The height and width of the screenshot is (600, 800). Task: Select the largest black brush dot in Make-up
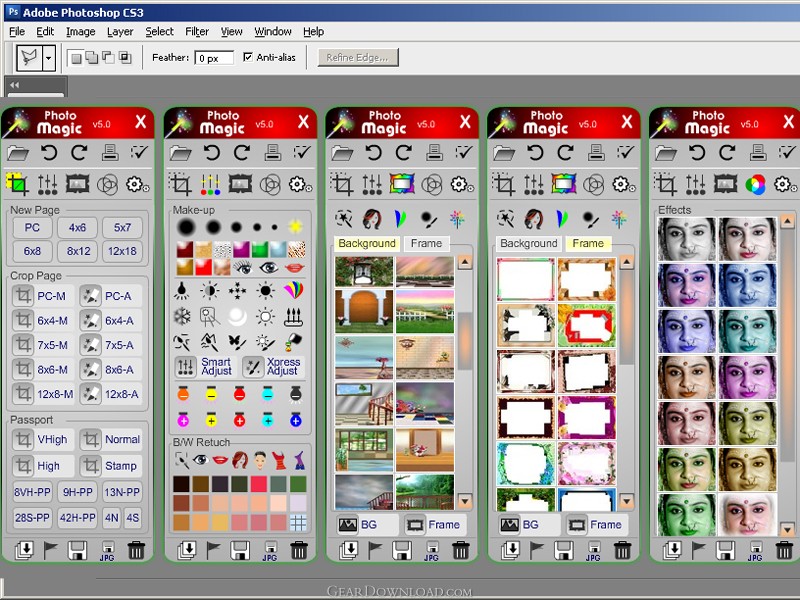point(186,227)
